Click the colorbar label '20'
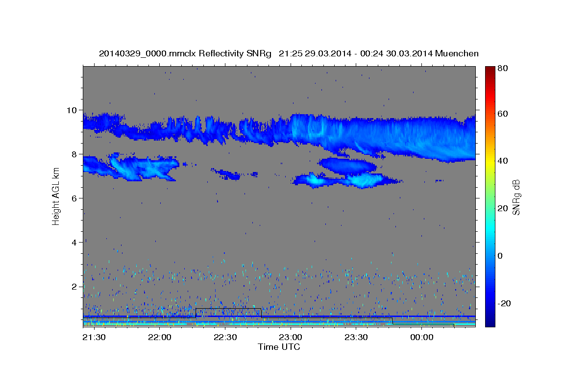Screen dimensions: 588x392 (x=503, y=208)
